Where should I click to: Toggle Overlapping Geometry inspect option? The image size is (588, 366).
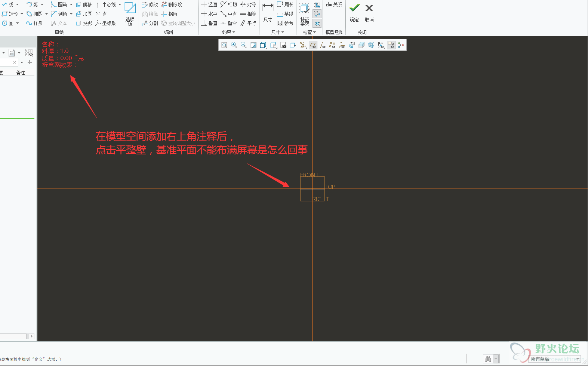(x=317, y=23)
